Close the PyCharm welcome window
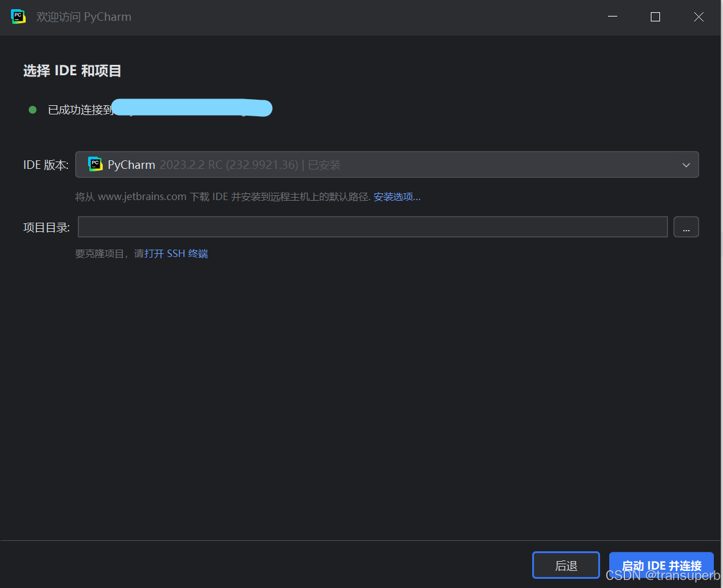 point(699,17)
